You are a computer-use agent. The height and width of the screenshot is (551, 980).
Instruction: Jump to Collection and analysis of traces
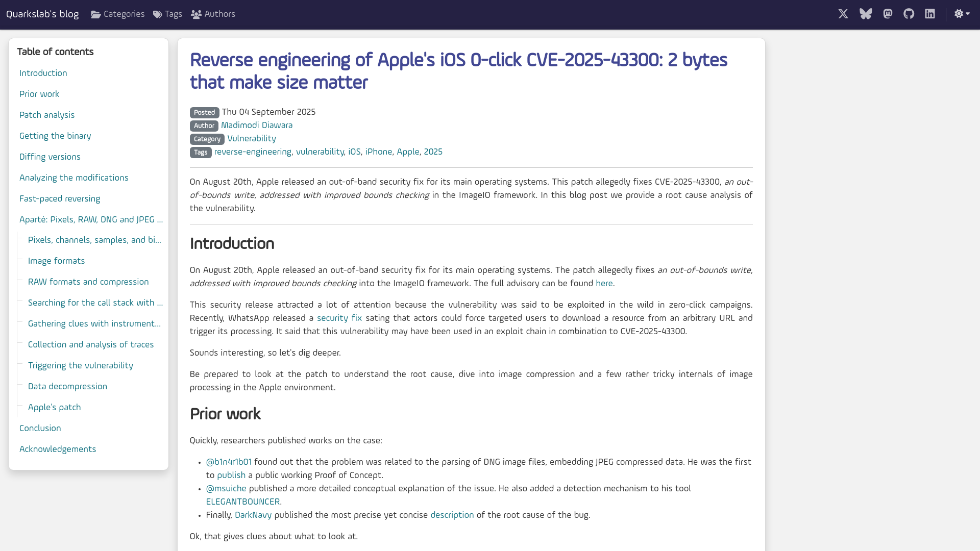tap(91, 345)
